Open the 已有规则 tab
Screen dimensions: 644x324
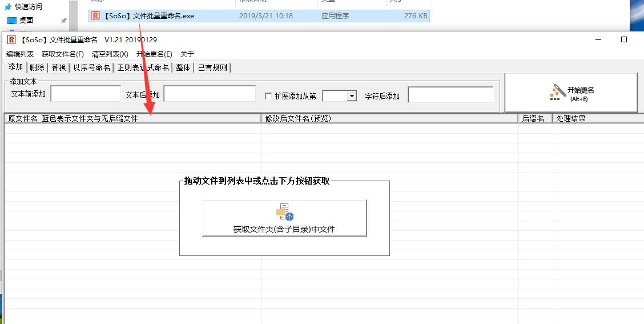tap(212, 67)
